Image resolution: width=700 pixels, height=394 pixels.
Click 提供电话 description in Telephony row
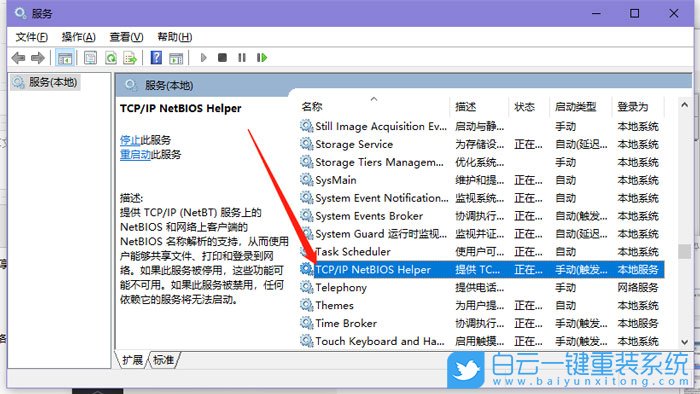pos(479,287)
